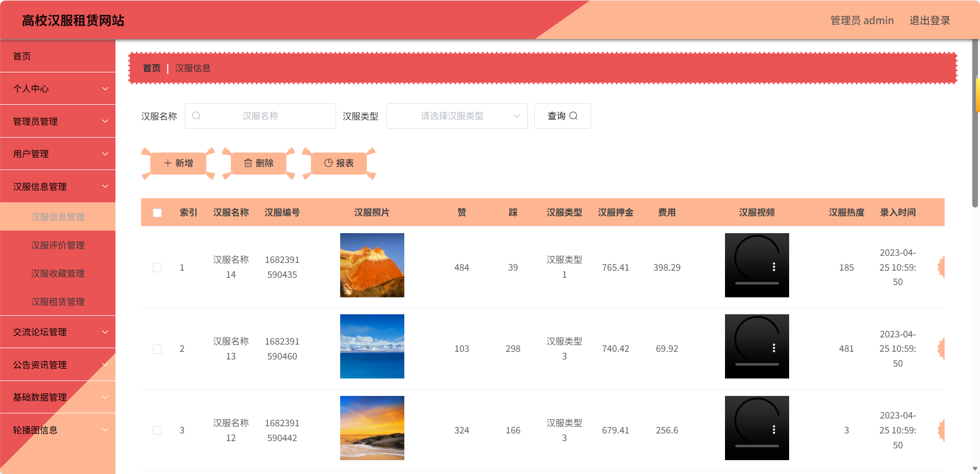Collapse 汉服信息管理 sidebar menu
Screen dimensions: 980x474
[57, 186]
